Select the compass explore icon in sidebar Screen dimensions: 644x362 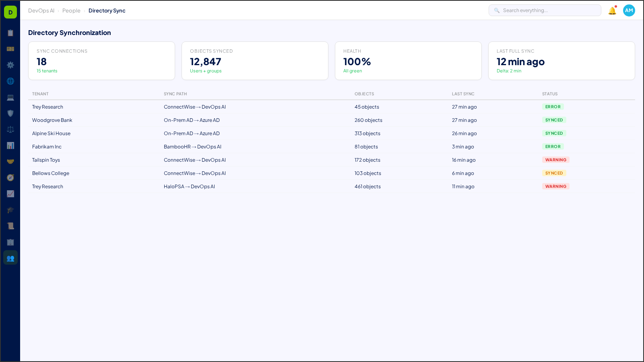tap(10, 177)
